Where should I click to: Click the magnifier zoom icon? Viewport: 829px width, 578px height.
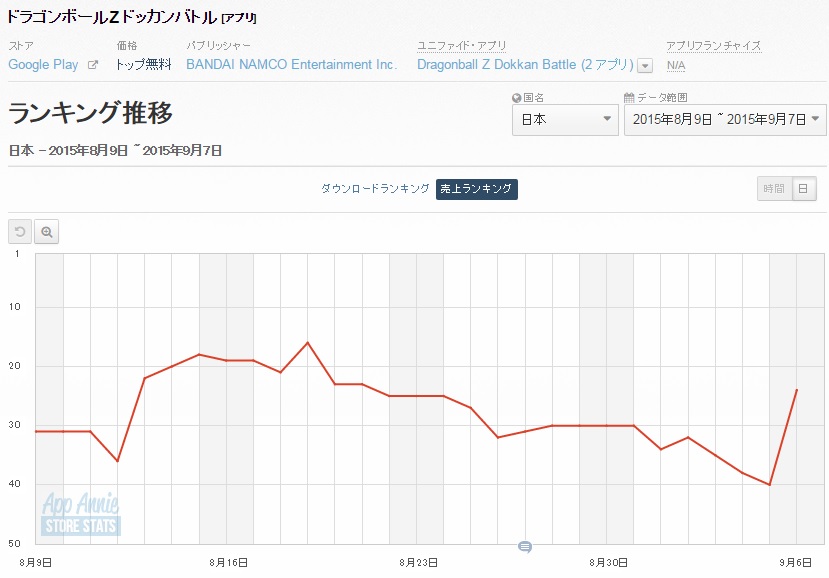click(x=47, y=232)
